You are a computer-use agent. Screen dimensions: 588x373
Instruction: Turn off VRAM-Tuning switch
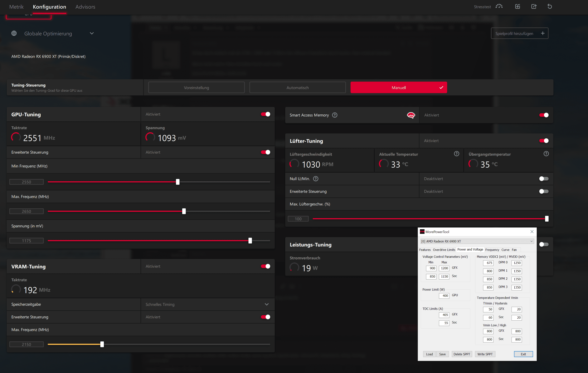pyautogui.click(x=265, y=266)
